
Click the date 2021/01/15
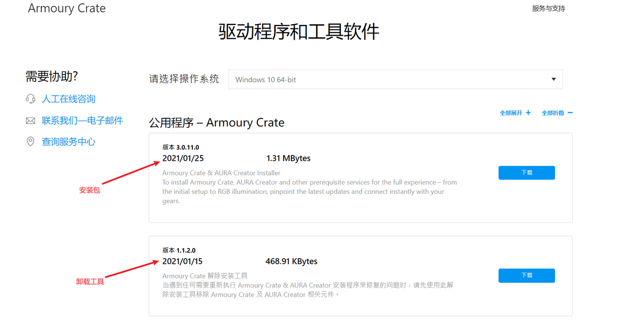point(183,261)
